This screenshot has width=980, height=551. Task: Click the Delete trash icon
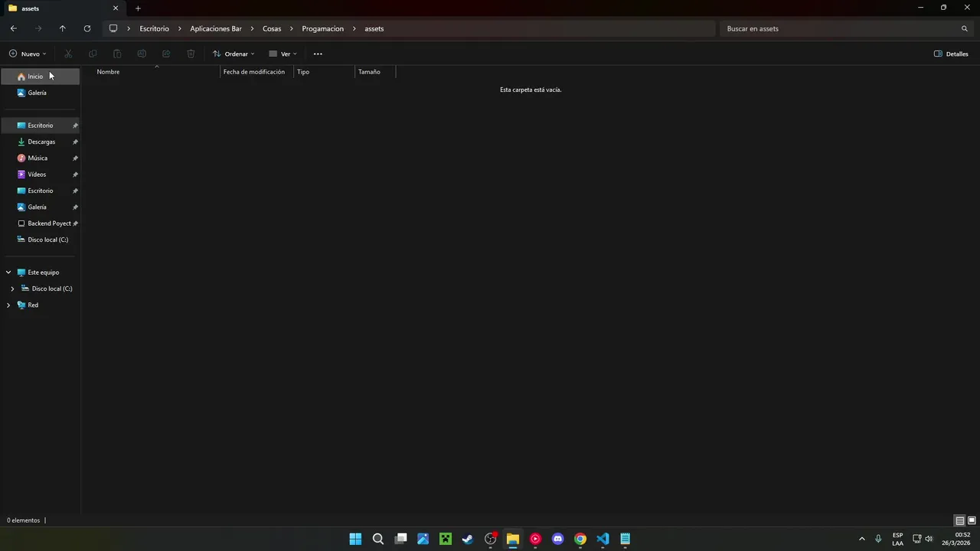tap(191, 54)
